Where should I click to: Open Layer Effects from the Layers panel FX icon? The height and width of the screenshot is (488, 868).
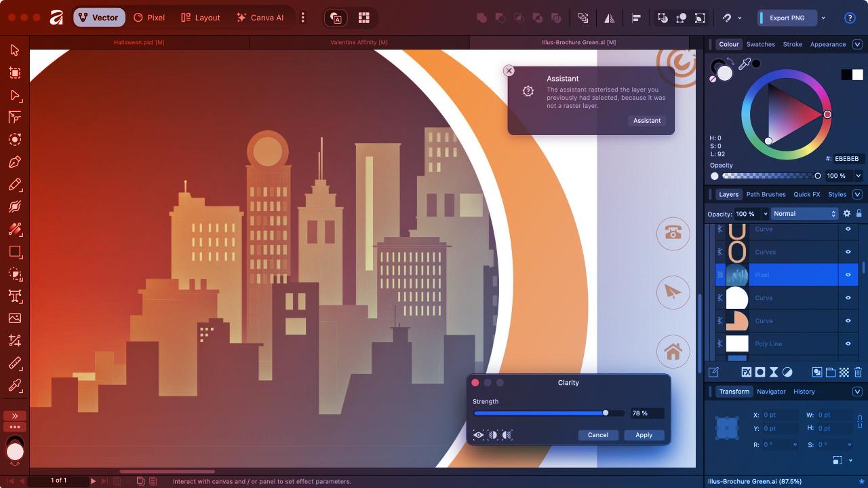[747, 372]
